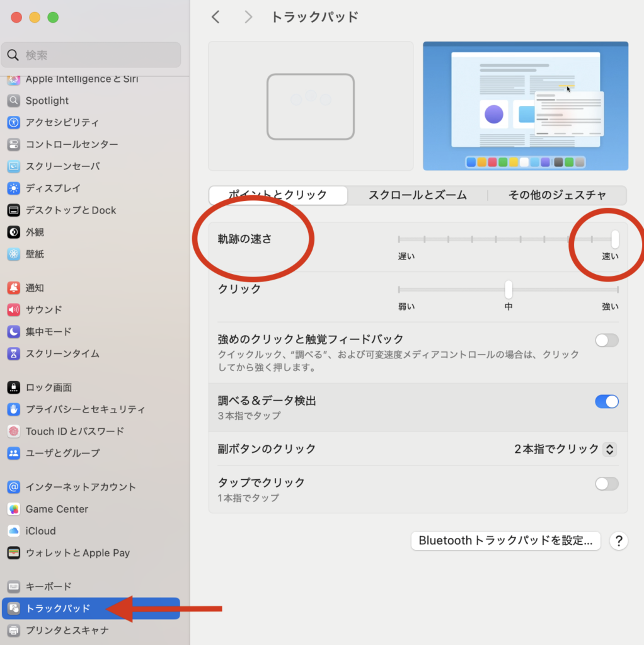Enable 強めのクリックと触覚フィードバック toggle
This screenshot has height=645, width=644.
606,341
